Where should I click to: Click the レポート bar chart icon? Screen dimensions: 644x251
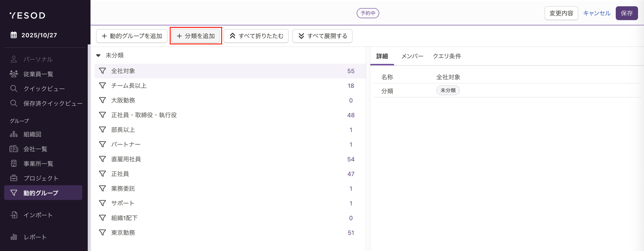(x=14, y=237)
